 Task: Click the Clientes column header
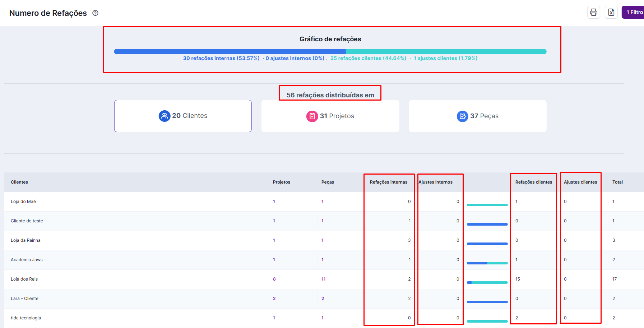[19, 182]
